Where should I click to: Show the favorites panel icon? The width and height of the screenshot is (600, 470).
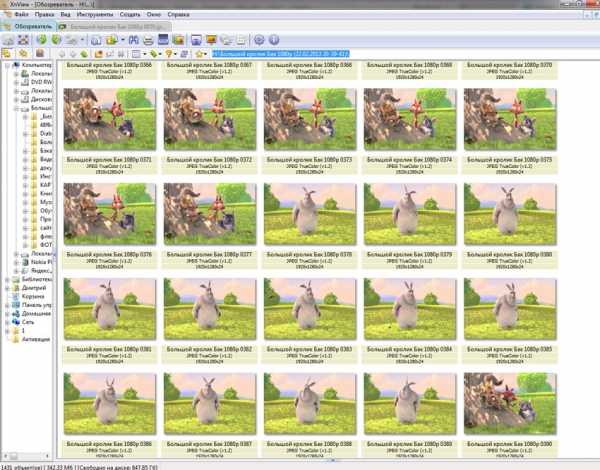(x=23, y=54)
